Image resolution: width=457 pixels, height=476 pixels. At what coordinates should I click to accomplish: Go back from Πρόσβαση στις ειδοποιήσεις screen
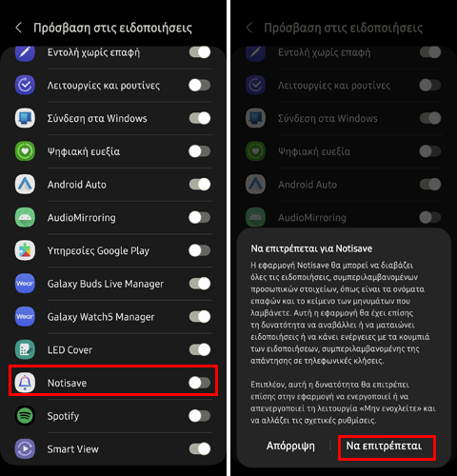(19, 28)
